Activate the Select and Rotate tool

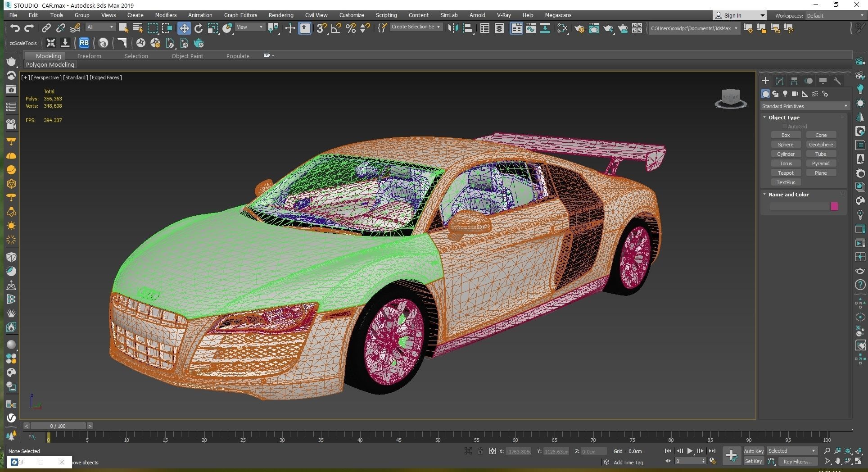click(x=199, y=28)
